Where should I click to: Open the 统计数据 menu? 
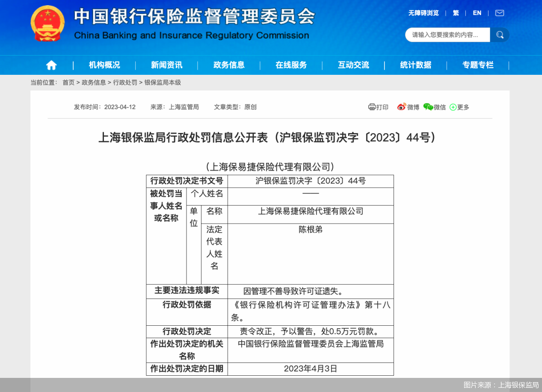point(415,65)
